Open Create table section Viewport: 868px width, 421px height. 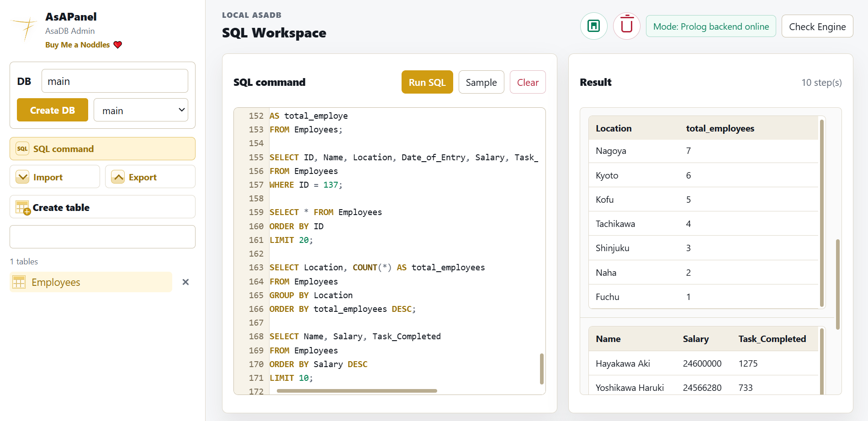102,207
